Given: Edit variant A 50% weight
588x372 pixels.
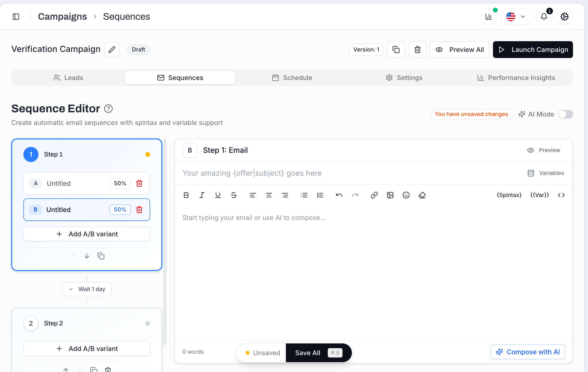Looking at the screenshot, I should click(120, 183).
